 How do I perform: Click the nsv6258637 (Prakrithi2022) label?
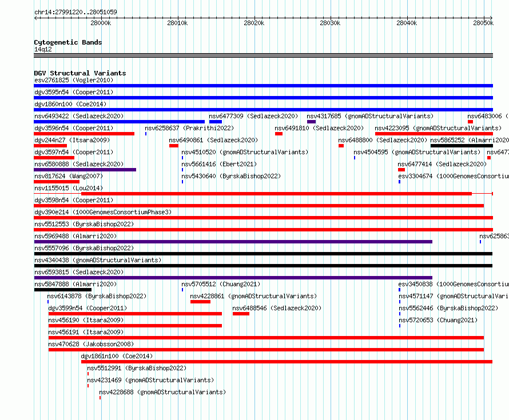(189, 128)
